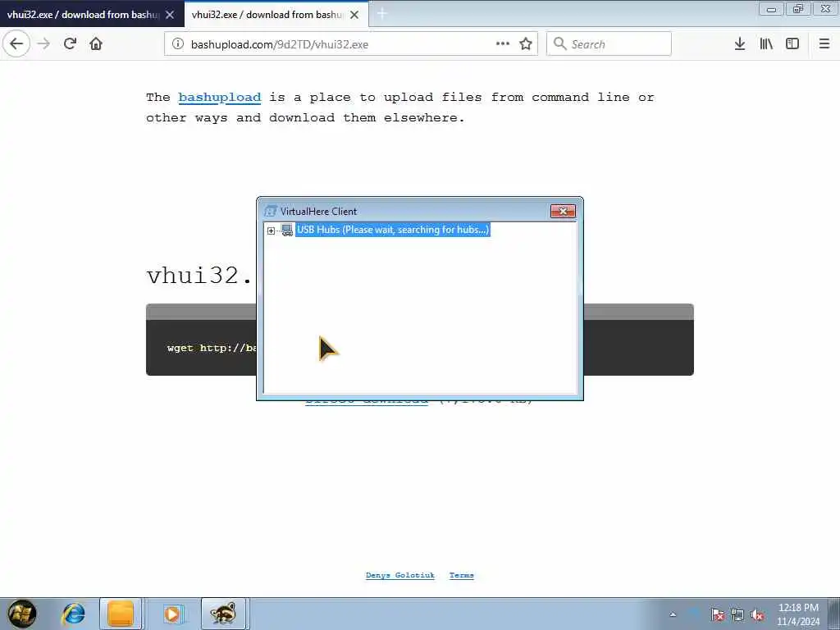Click the VirtualHere Client title icon
Screen dimensions: 840x630
271,211
